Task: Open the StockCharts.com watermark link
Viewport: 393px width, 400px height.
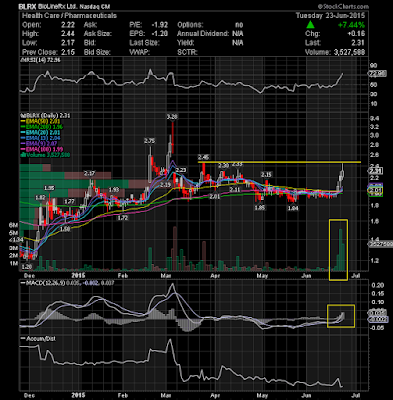Action: (343, 6)
